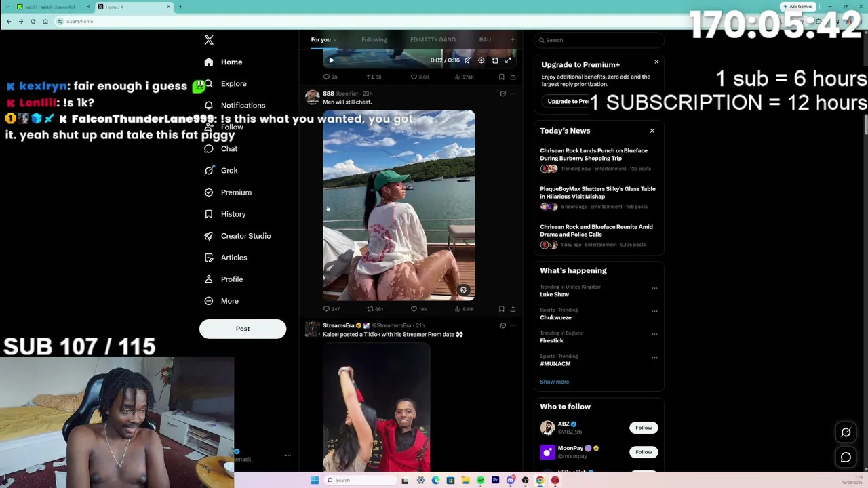Expand top video to fullscreen
The image size is (868, 488).
coord(508,60)
